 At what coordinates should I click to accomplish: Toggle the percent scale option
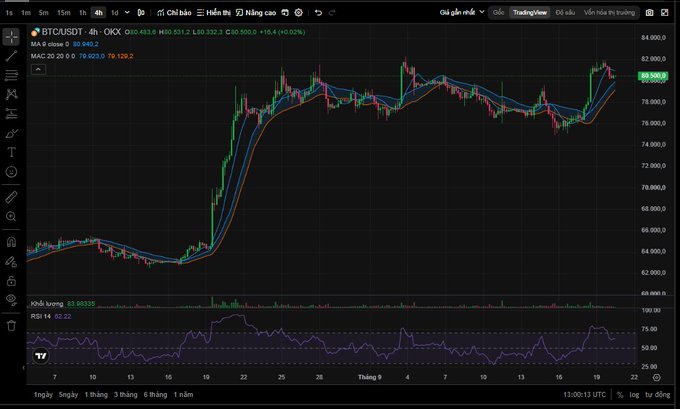tap(620, 394)
